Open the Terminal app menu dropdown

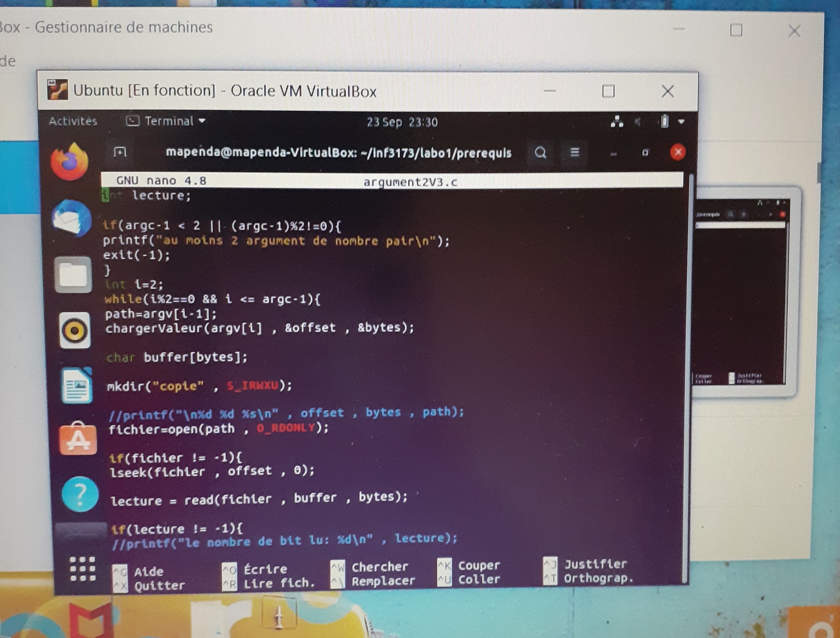point(166,121)
